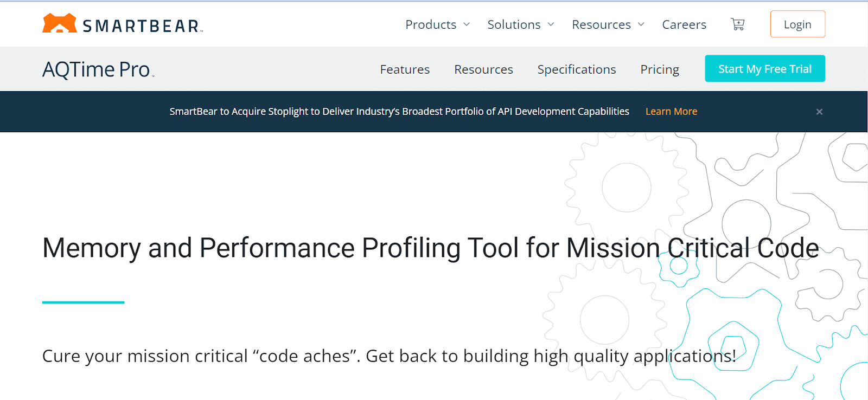
Task: Go to the Careers page
Action: pos(684,24)
